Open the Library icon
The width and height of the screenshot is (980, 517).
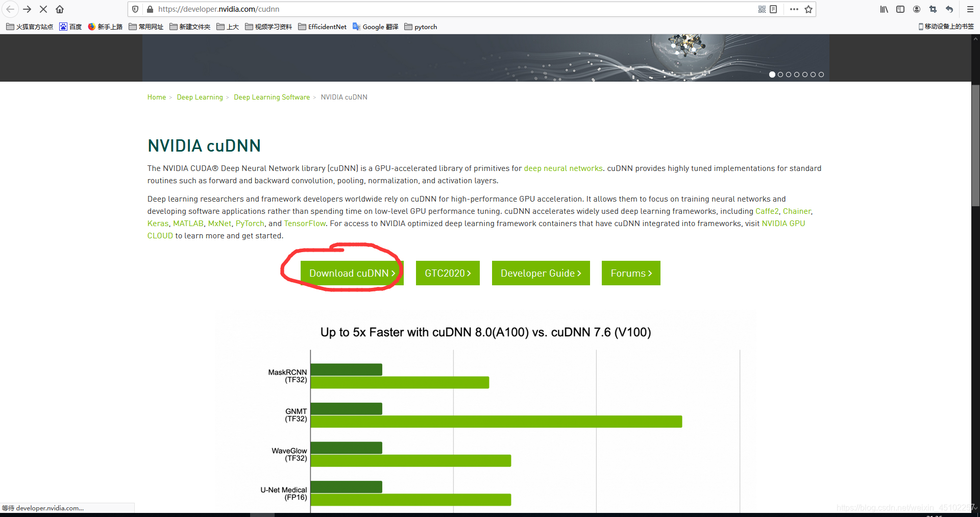pyautogui.click(x=884, y=9)
